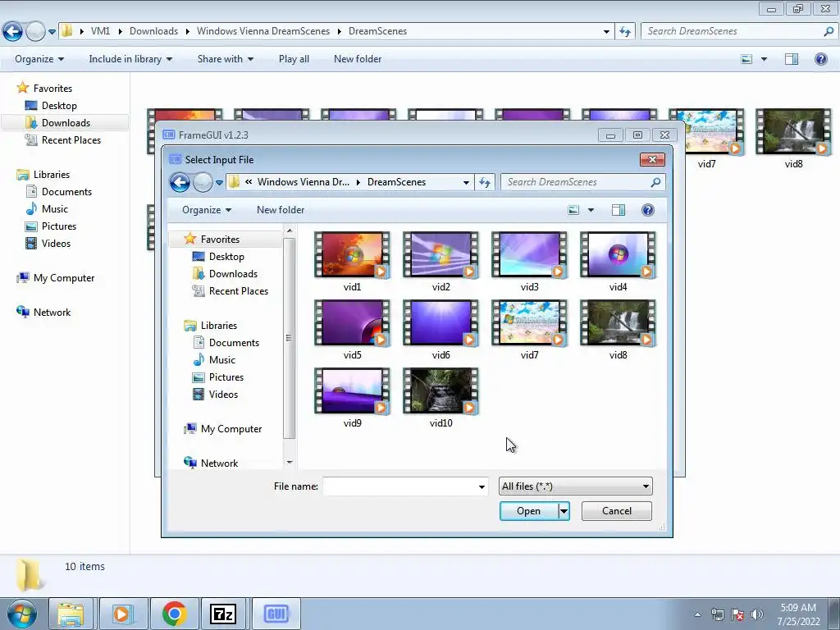Select Downloads in dialog navigation pane
Viewport: 840px width, 630px height.
point(233,274)
